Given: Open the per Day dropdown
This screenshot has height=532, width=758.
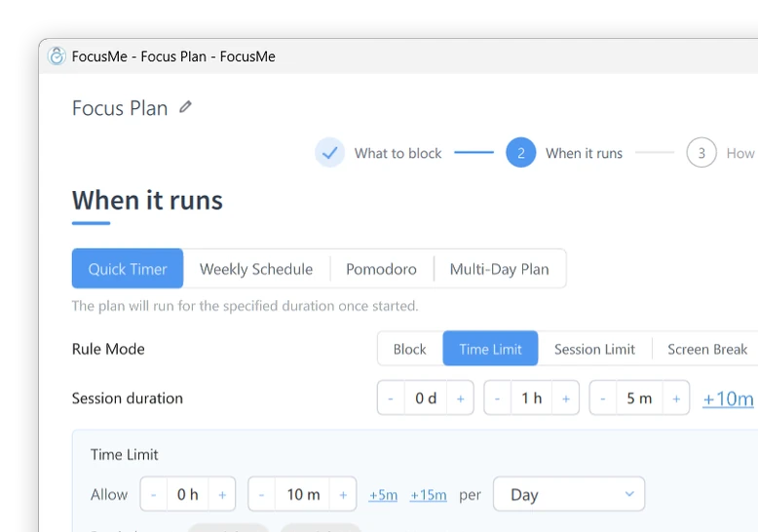Looking at the screenshot, I should pos(569,494).
